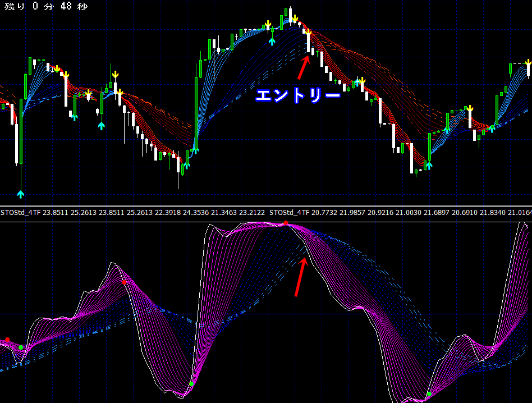Click the indicator value 20.9216
This screenshot has height=403, width=532.
(380, 213)
